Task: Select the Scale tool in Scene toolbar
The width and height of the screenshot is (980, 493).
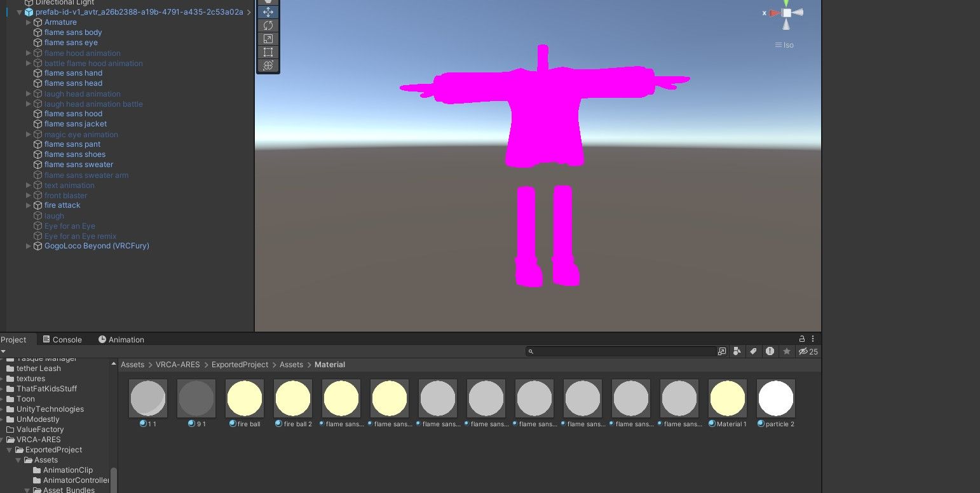Action: (x=268, y=39)
